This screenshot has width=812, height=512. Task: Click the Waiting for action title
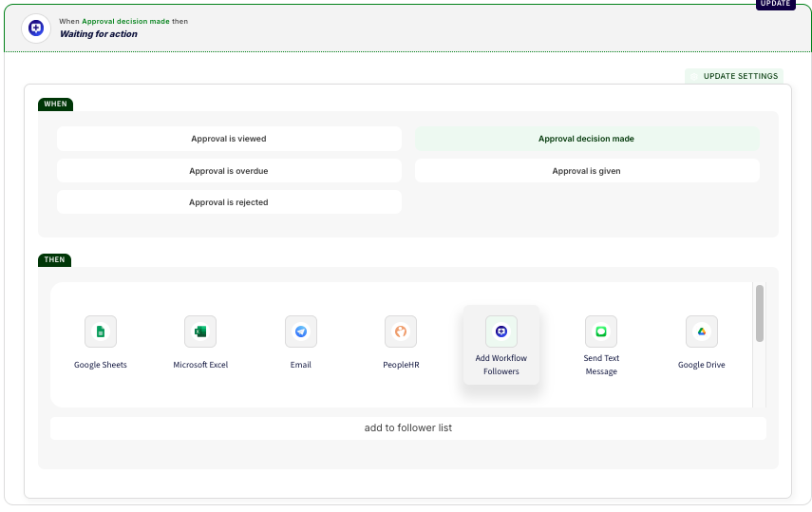click(x=99, y=34)
